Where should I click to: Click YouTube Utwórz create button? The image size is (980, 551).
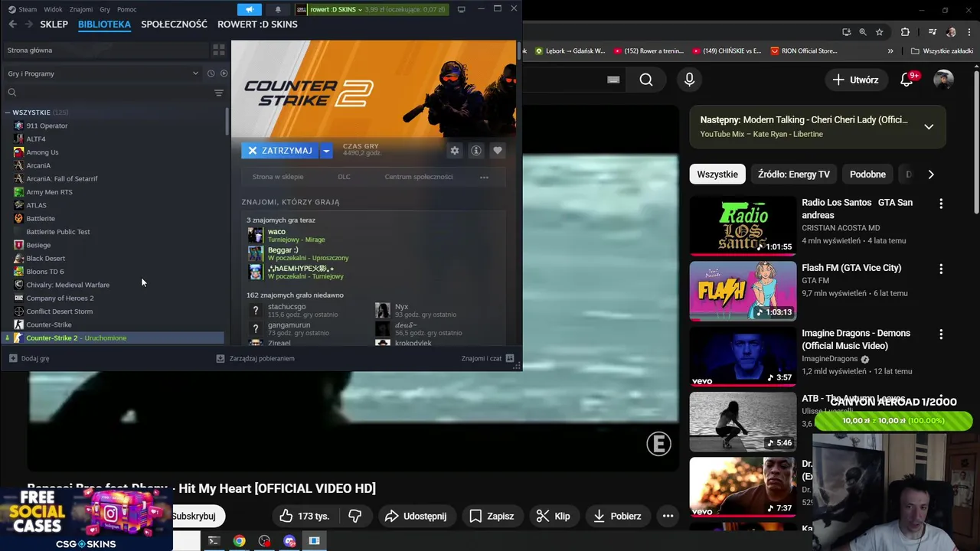(x=856, y=80)
